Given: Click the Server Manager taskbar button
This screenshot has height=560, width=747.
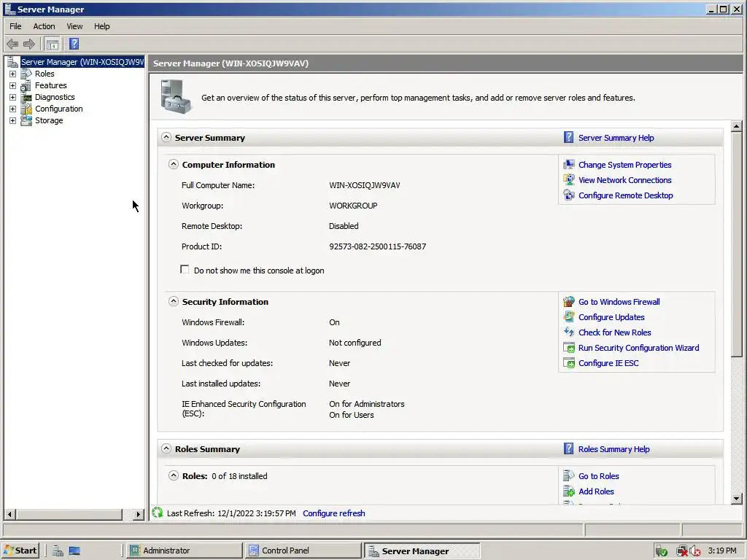Looking at the screenshot, I should tap(422, 551).
